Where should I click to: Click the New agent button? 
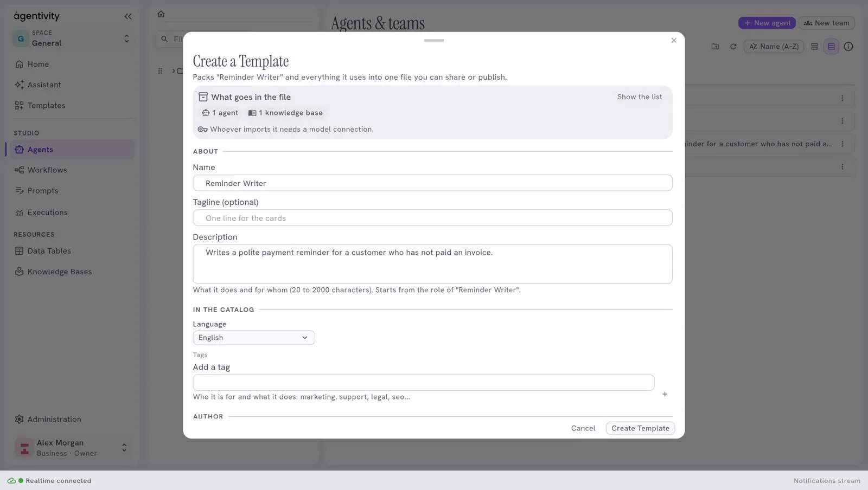click(767, 23)
